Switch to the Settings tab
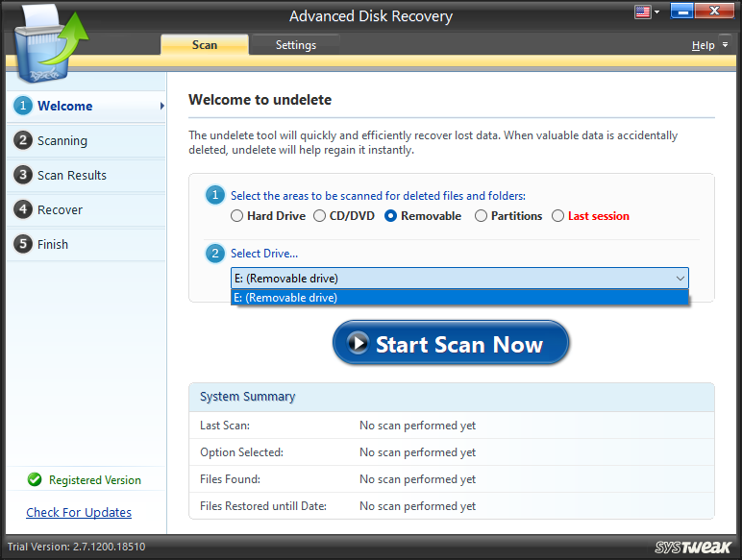 tap(295, 45)
